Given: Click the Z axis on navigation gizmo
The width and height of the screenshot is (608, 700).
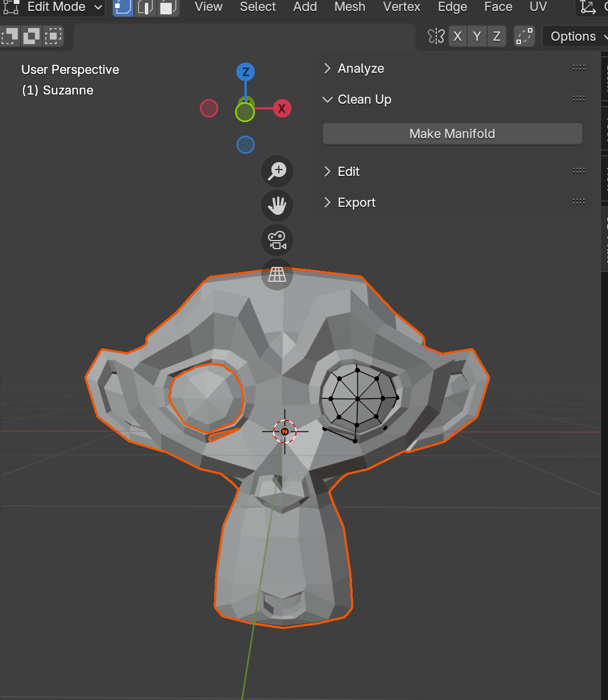Looking at the screenshot, I should coord(246,72).
